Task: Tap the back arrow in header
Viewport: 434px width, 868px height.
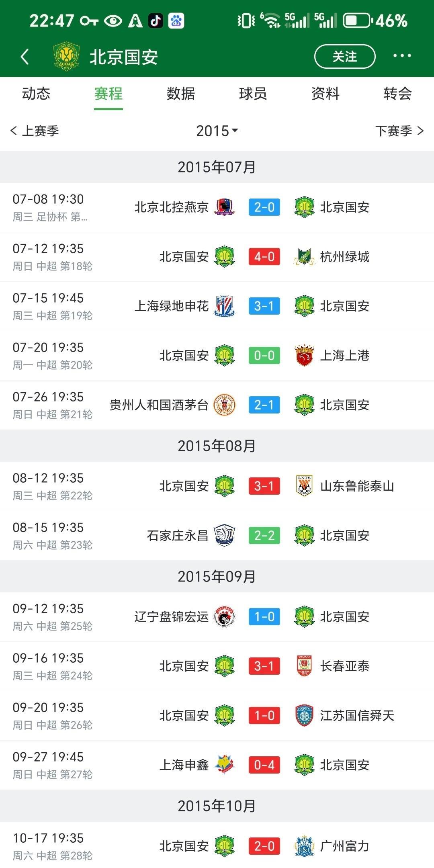Action: [25, 57]
